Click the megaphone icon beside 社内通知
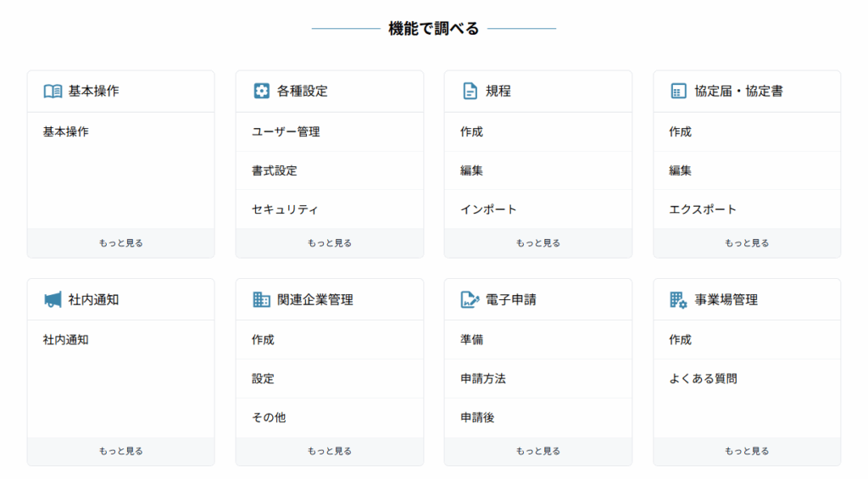Image resolution: width=868 pixels, height=479 pixels. (53, 299)
